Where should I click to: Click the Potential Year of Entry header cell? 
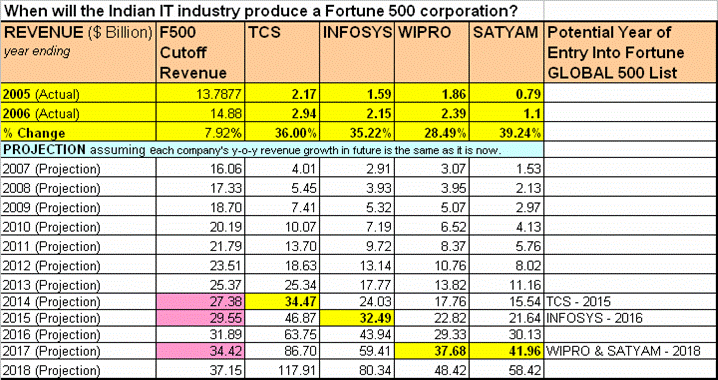click(x=631, y=52)
